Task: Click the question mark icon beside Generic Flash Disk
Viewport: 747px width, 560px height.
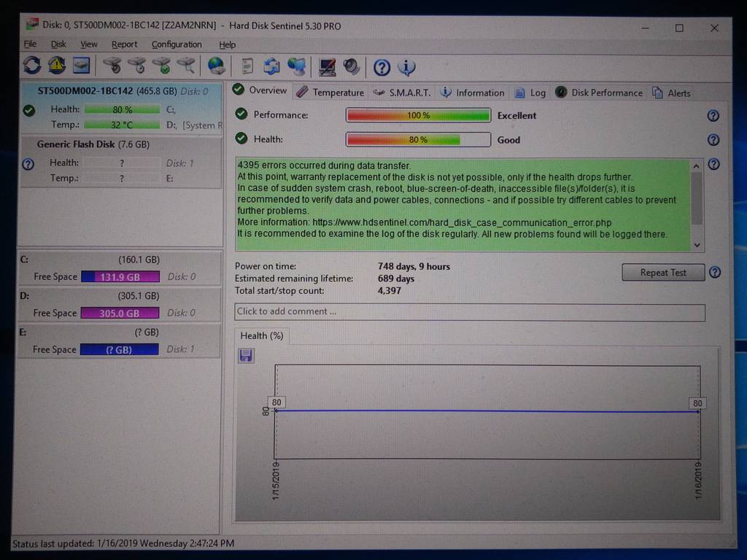Action: (28, 164)
